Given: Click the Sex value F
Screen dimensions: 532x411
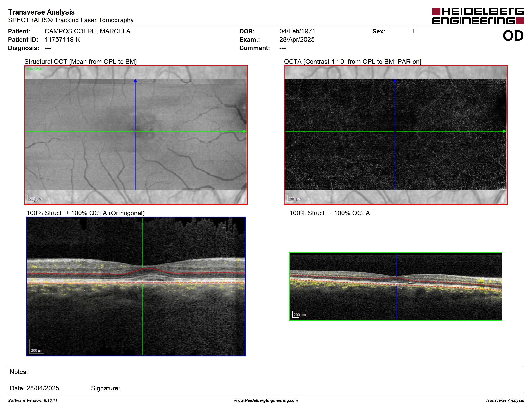Looking at the screenshot, I should coord(414,31).
